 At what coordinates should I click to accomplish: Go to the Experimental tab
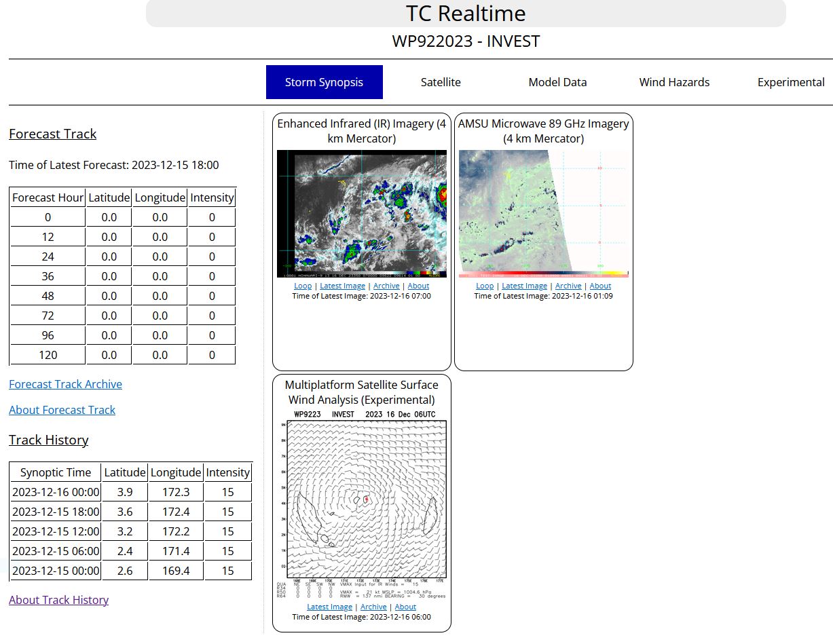coord(791,82)
